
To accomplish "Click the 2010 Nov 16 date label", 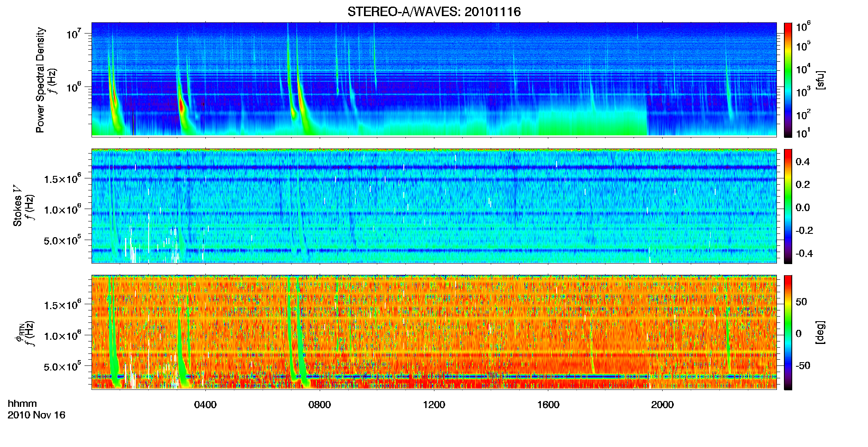I will coord(36,415).
